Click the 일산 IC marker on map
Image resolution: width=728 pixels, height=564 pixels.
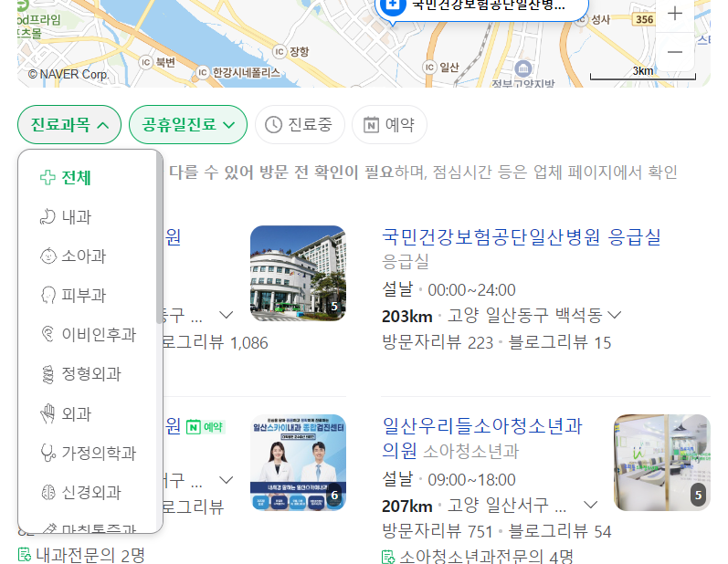(429, 67)
